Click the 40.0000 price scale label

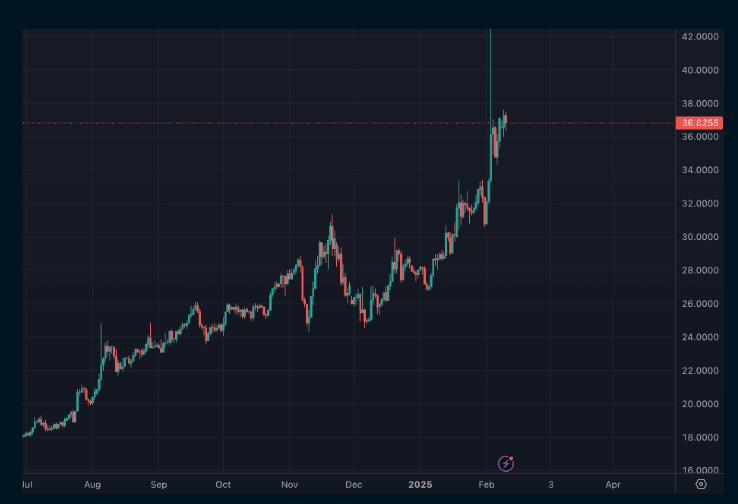[700, 70]
